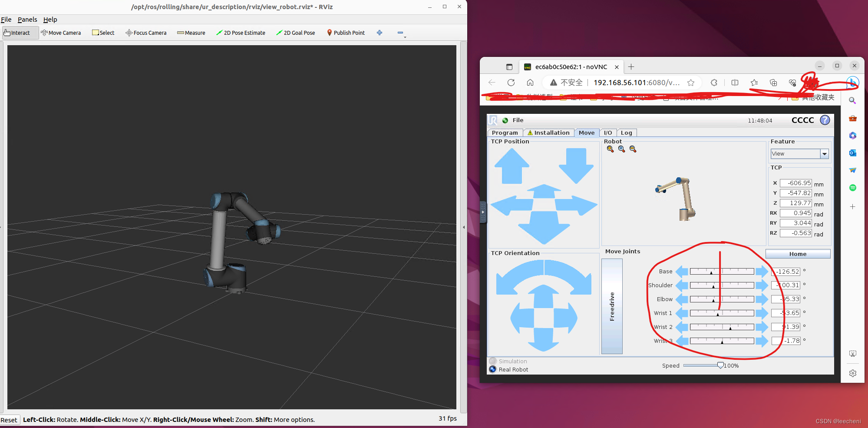The height and width of the screenshot is (428, 868).
Task: Increase Base joint with right arrow
Action: [762, 272]
